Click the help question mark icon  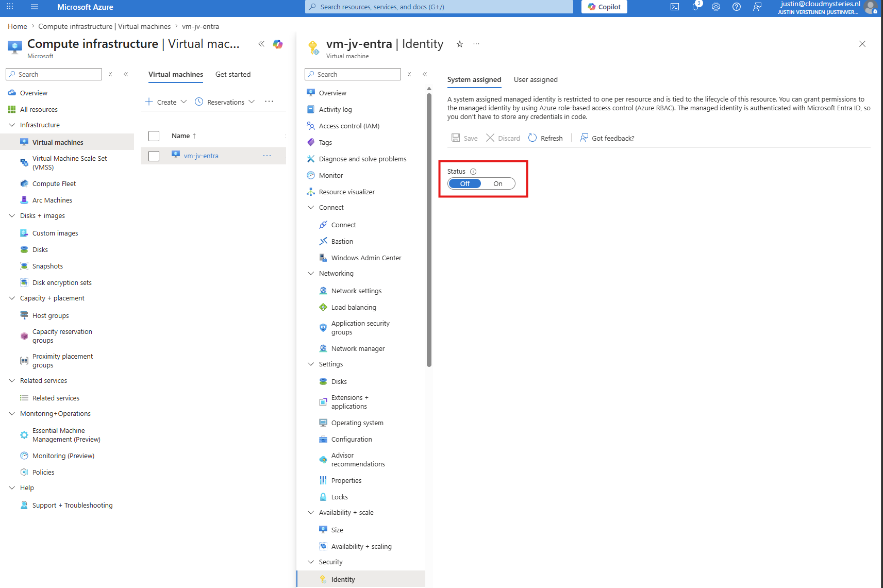(737, 7)
